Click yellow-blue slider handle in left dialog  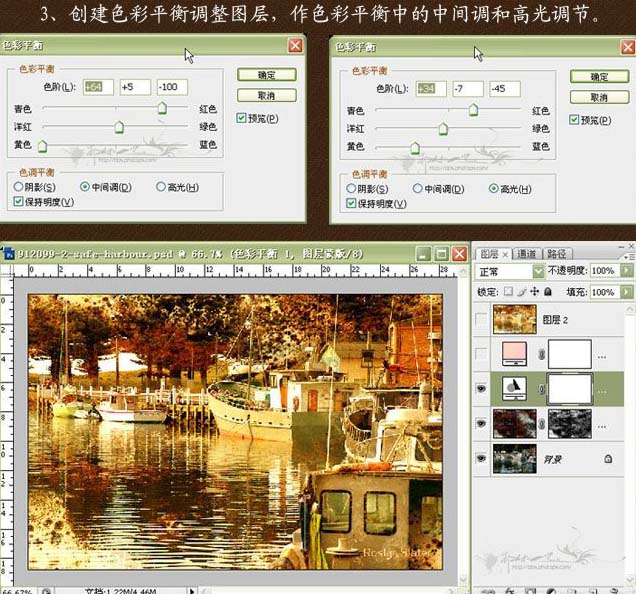click(x=42, y=147)
